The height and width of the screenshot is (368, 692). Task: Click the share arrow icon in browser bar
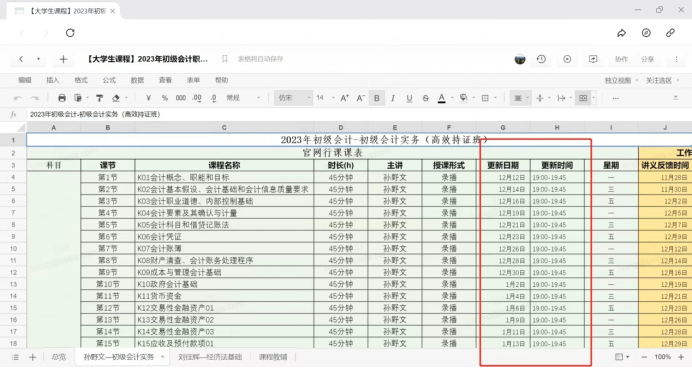tap(621, 33)
